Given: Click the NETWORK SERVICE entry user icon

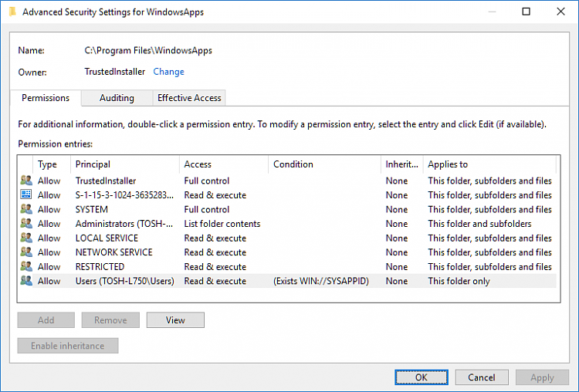Looking at the screenshot, I should click(26, 252).
